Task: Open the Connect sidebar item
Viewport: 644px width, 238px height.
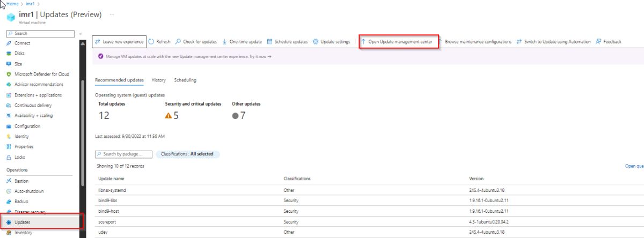Action: 22,43
